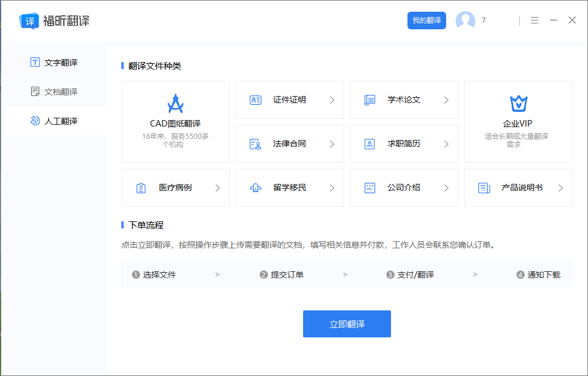Screen dimensions: 588x376
Task: Select the 公司介绍 company icon
Action: [x=368, y=187]
